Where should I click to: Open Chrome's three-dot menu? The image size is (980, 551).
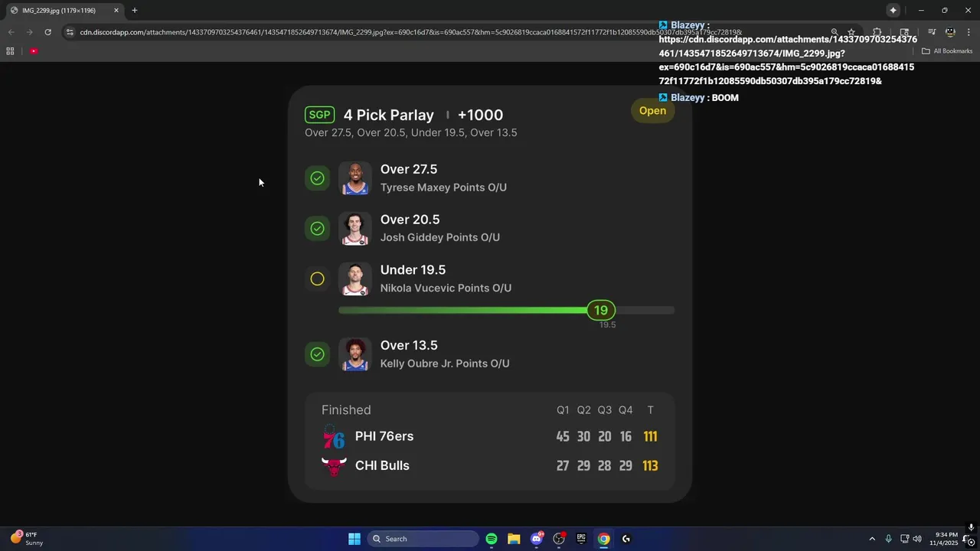click(968, 32)
